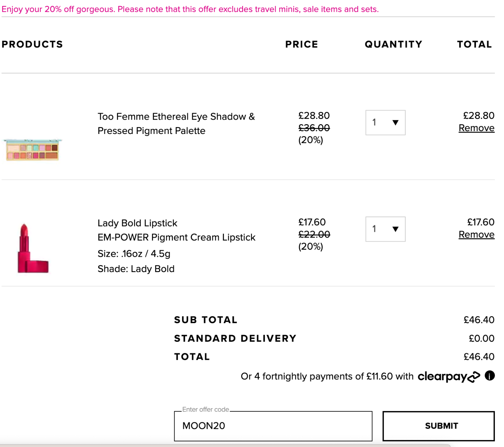Screen dimensions: 504x447
Task: Open Too Femme Ethereal Eye Shadow product title
Action: click(176, 123)
